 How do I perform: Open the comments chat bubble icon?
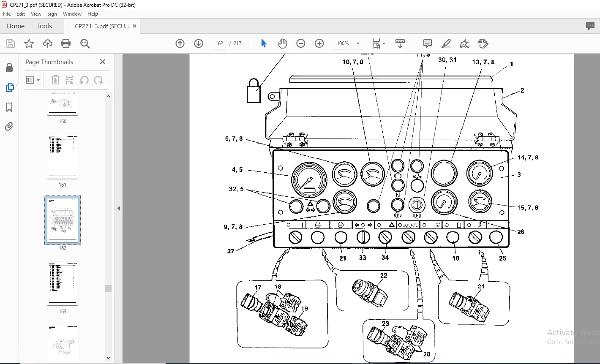point(590,26)
